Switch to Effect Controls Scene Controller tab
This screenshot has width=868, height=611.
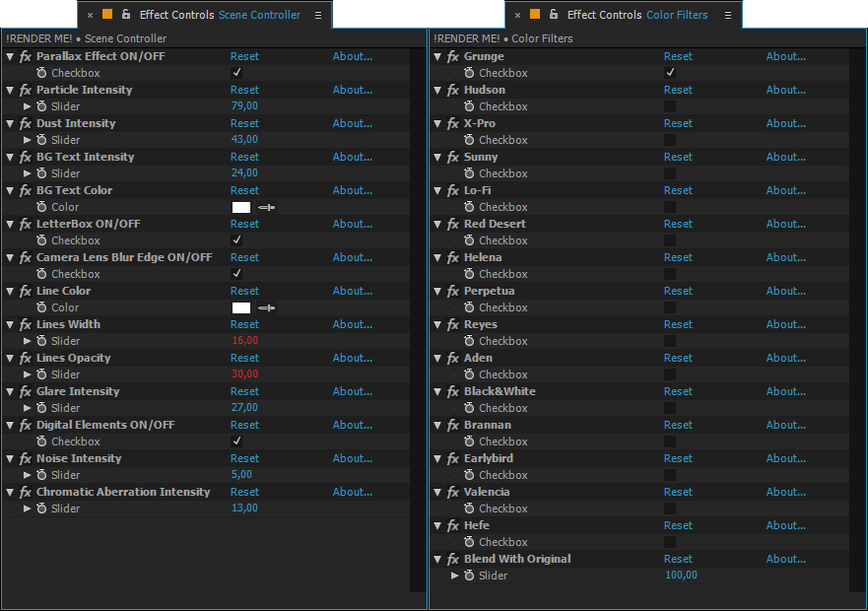pos(220,15)
